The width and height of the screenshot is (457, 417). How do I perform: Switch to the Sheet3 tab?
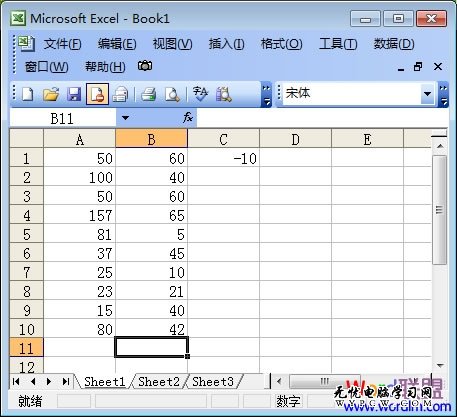tap(213, 381)
